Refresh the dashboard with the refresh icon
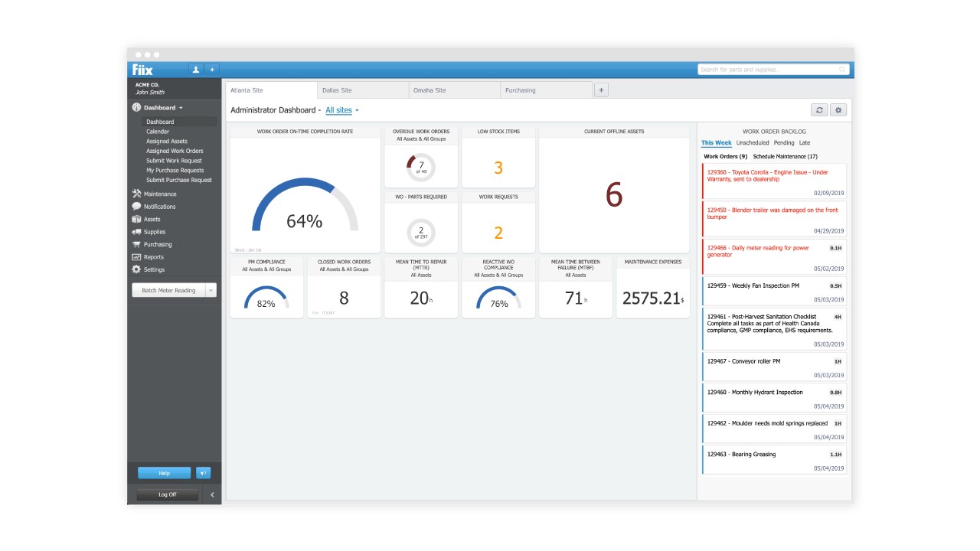Screen dimensions: 980x551 coord(819,109)
